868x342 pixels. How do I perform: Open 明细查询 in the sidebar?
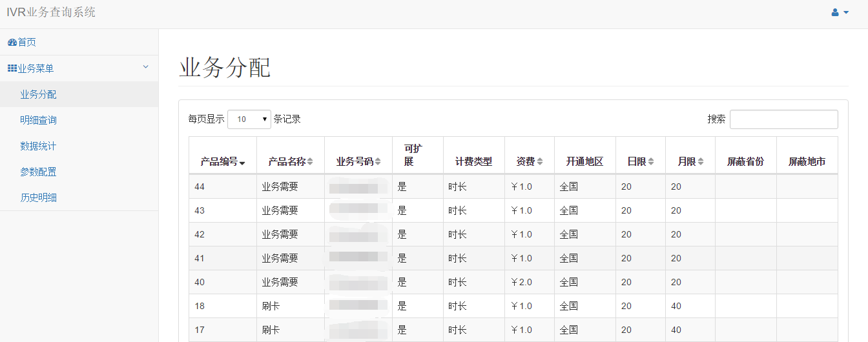tap(38, 120)
